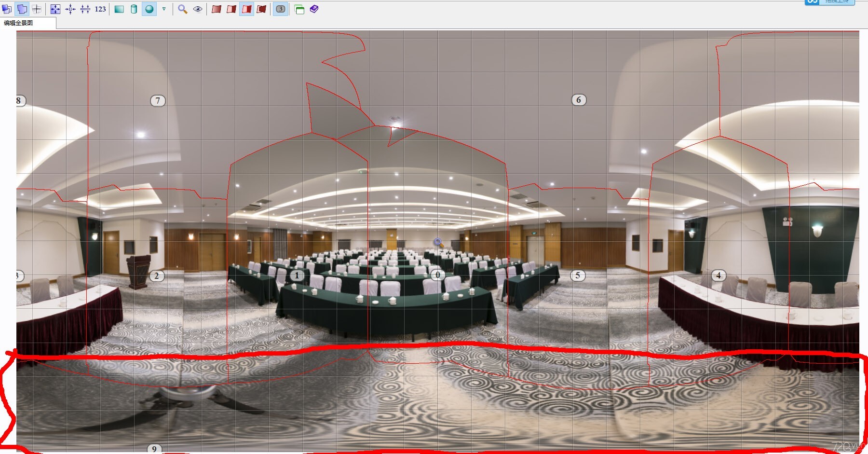The height and width of the screenshot is (454, 868).
Task: Open the numerical transform 123 tool
Action: point(100,9)
